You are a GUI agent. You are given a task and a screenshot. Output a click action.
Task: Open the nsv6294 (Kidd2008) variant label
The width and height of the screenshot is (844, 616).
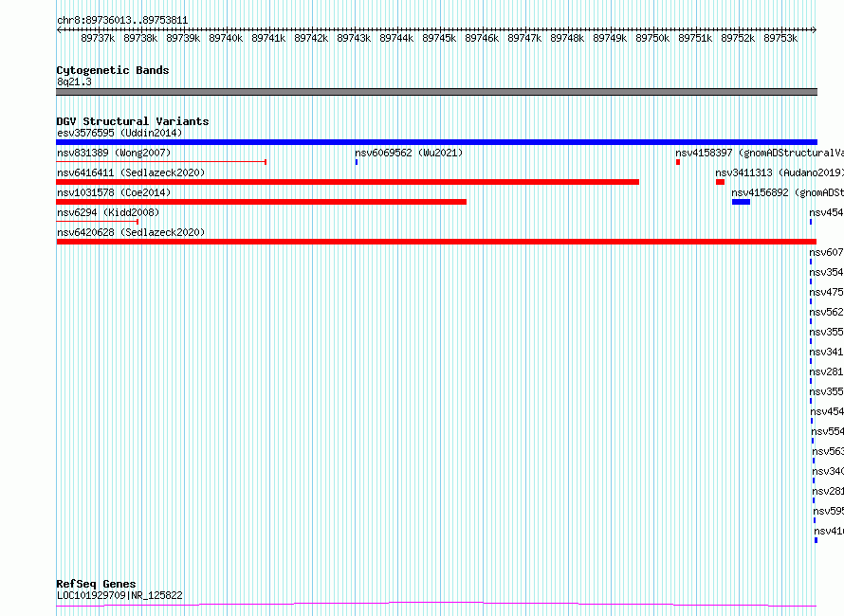click(x=108, y=212)
